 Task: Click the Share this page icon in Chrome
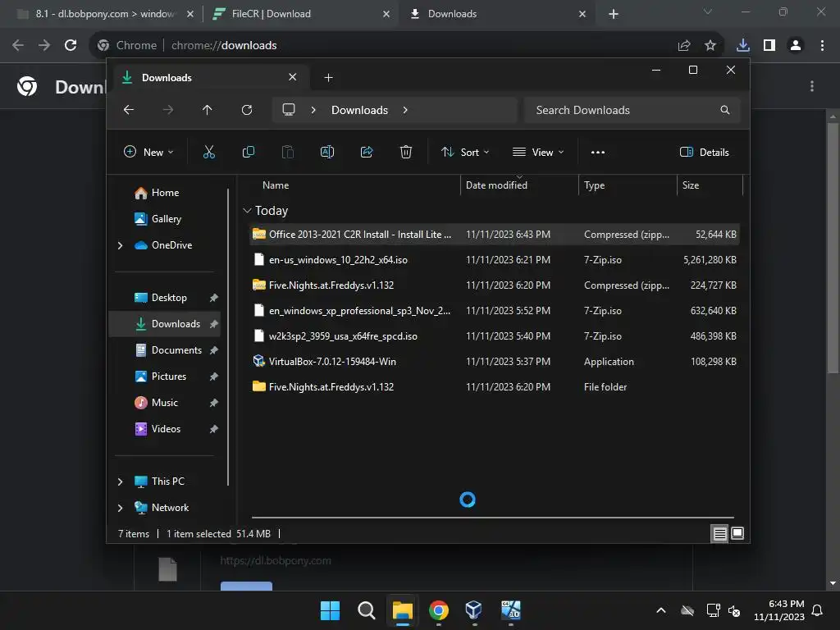tap(684, 45)
